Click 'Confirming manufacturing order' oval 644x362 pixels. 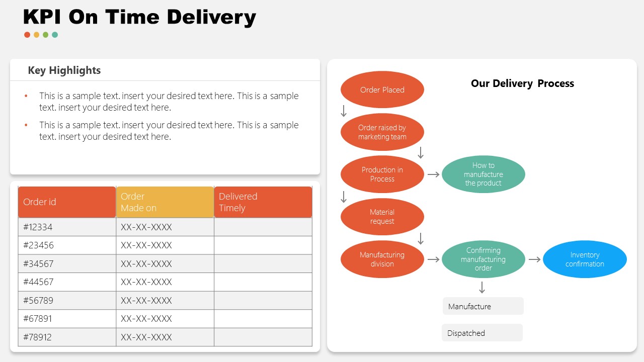point(484,259)
